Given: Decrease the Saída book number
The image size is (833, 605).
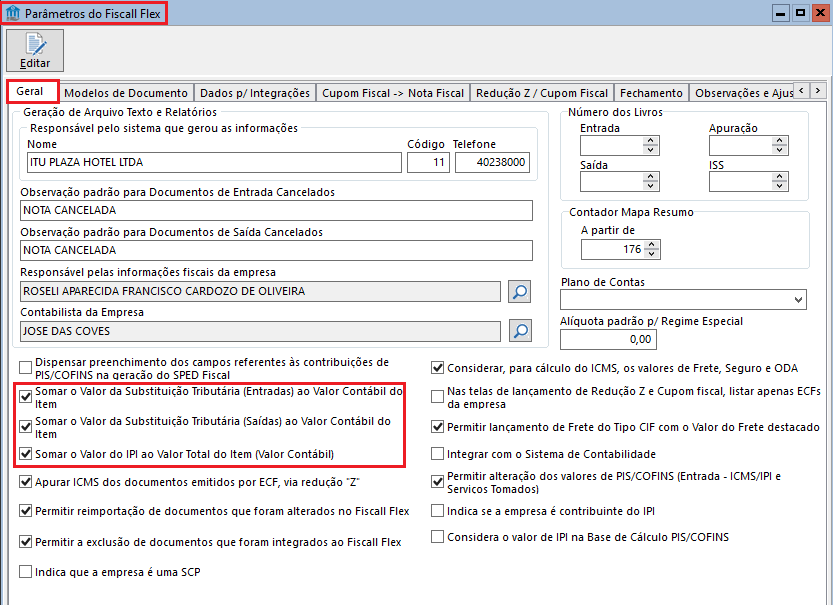Looking at the screenshot, I should click(651, 186).
